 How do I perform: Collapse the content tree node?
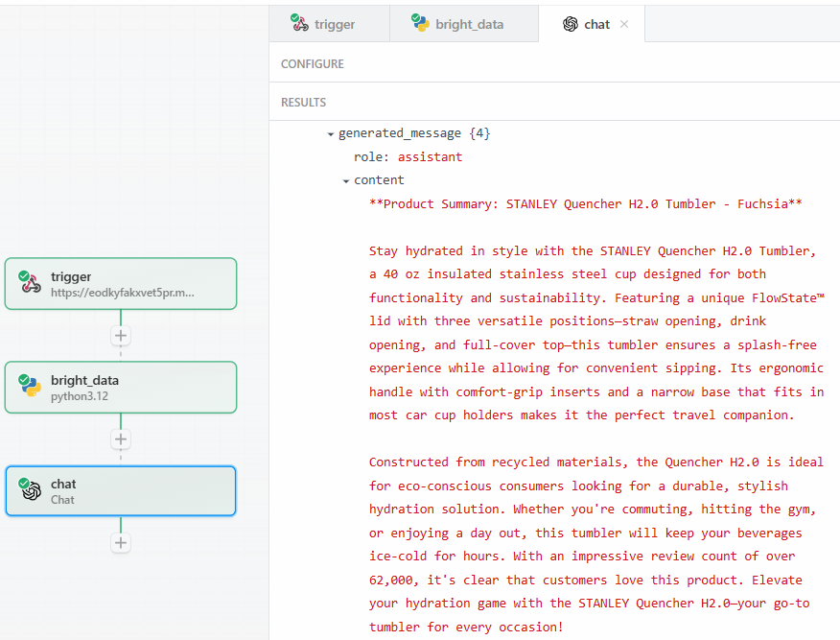346,181
